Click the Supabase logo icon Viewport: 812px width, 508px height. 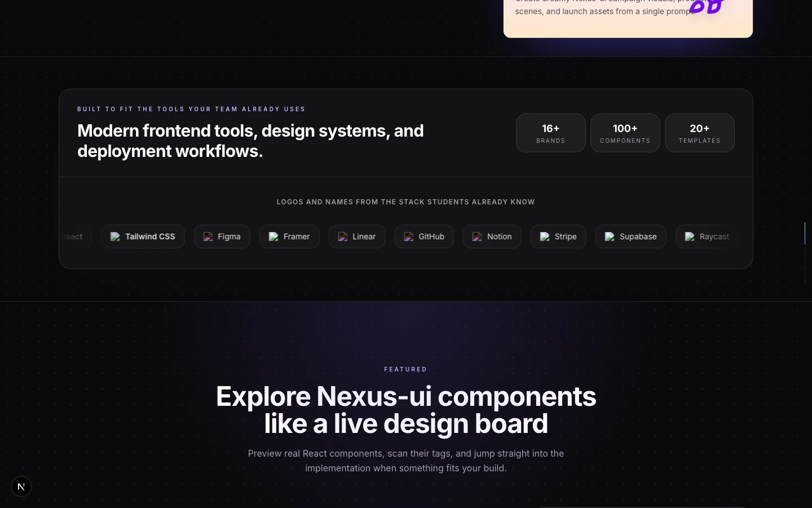(x=610, y=237)
